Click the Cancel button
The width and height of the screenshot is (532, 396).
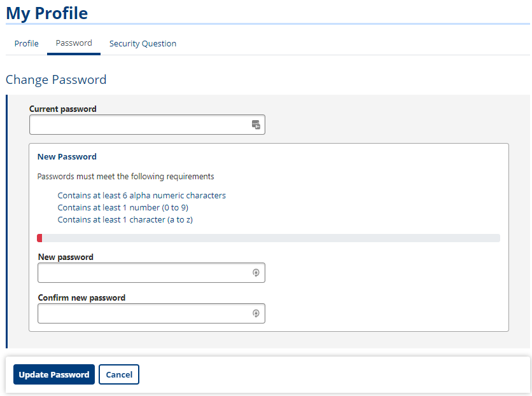point(119,374)
